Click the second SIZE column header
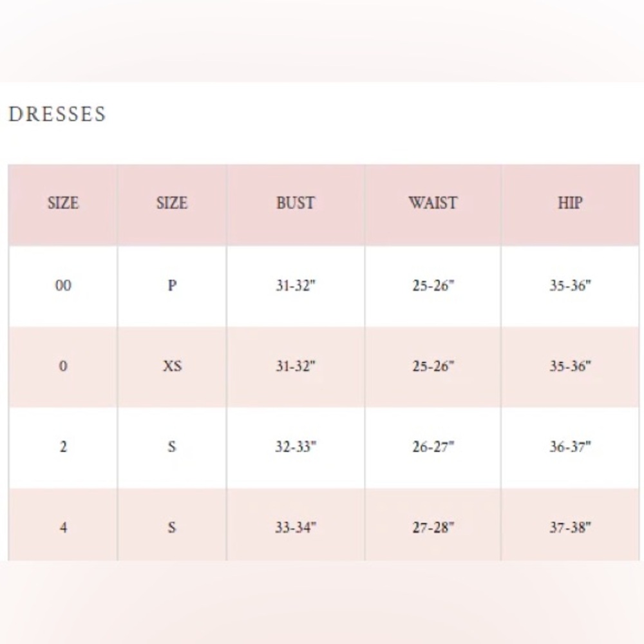 point(172,203)
